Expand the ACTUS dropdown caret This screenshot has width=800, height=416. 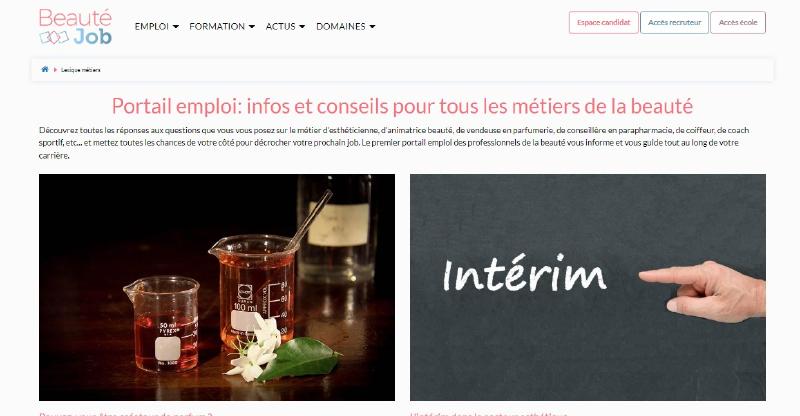[302, 27]
